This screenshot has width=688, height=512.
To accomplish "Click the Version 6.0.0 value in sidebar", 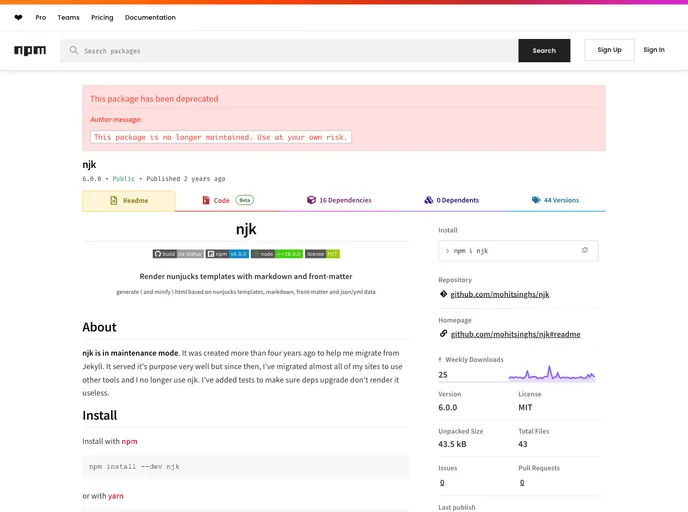I will [x=448, y=408].
